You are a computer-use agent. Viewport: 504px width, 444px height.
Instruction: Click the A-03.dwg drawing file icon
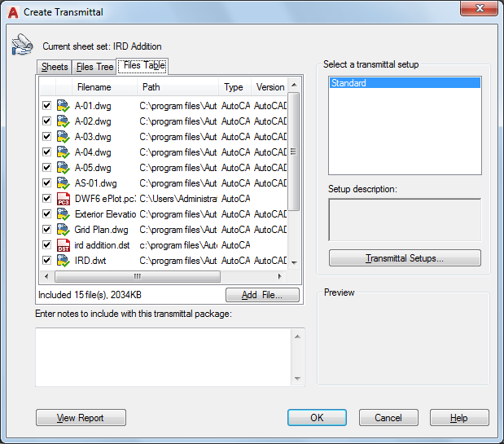[63, 137]
